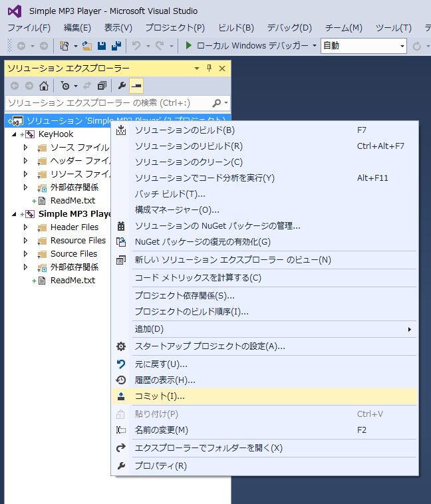Click the New Project toolbar icon

pos(65,46)
